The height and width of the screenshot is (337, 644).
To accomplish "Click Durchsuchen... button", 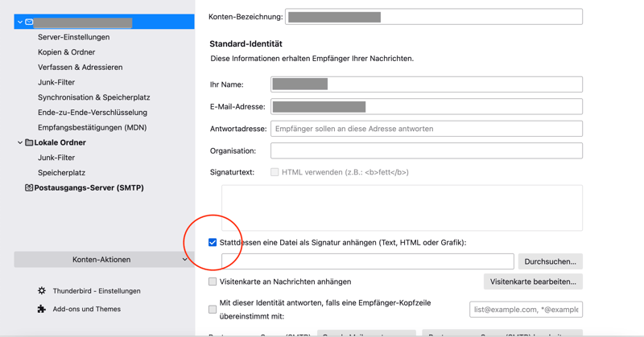I will click(551, 261).
